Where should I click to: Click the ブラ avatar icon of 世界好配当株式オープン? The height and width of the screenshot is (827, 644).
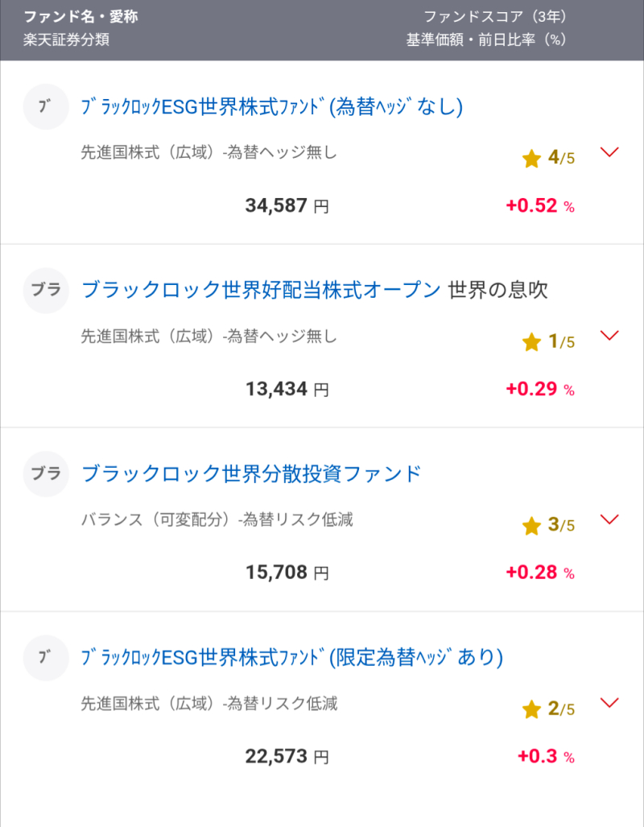click(46, 290)
